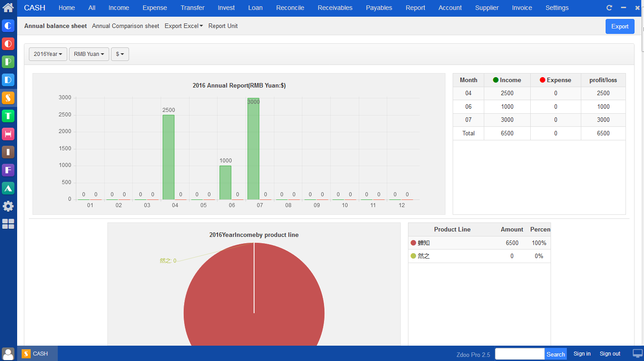Screen dimensions: 644x361
Task: Switch to the CASH taskbar entry
Action: pyautogui.click(x=37, y=354)
